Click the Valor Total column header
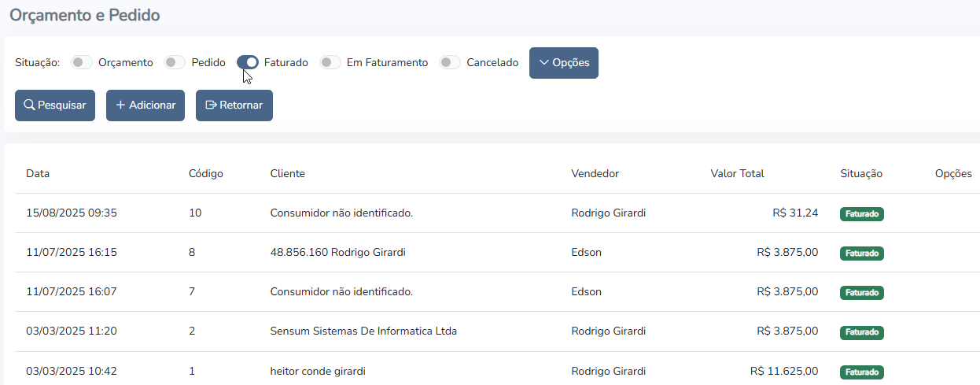The width and height of the screenshot is (980, 385). pos(737,174)
